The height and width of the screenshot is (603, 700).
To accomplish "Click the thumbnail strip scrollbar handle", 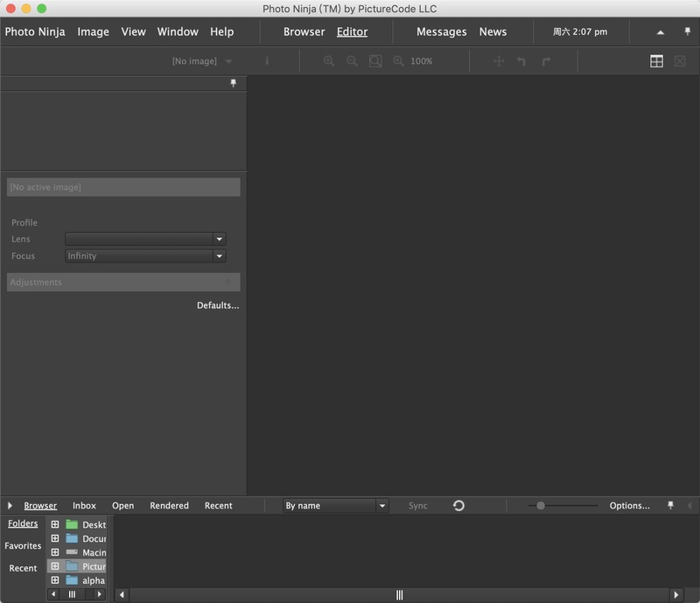I will click(x=399, y=594).
